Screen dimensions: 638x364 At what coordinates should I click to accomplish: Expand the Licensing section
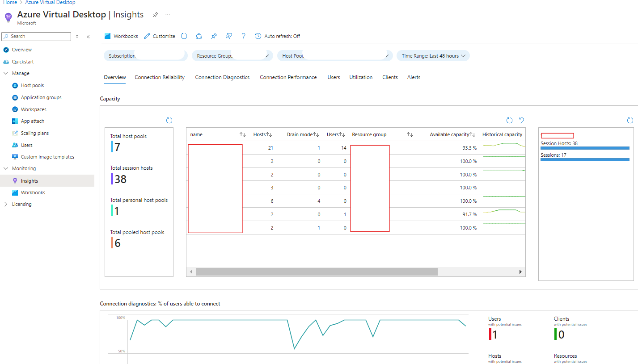[x=6, y=204]
